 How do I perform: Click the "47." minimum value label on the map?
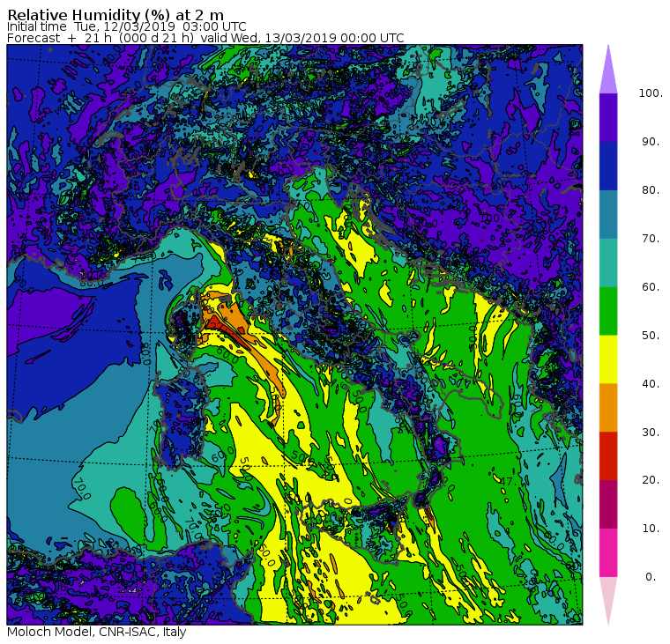[506, 481]
